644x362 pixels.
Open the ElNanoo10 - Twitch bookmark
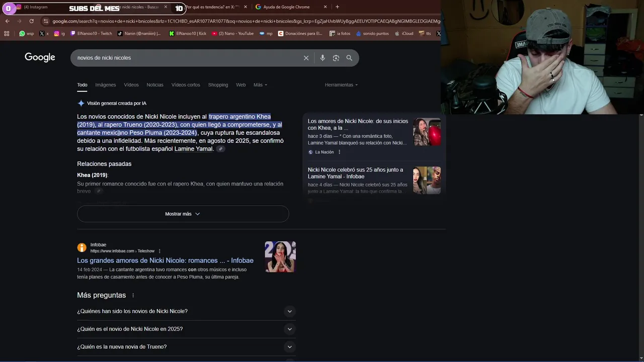click(91, 34)
